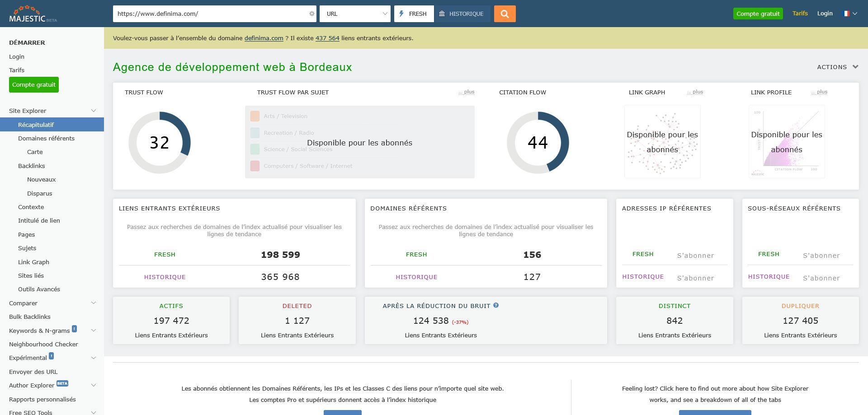Open Domaines référents page
Screen dimensions: 868x415
click(x=46, y=138)
